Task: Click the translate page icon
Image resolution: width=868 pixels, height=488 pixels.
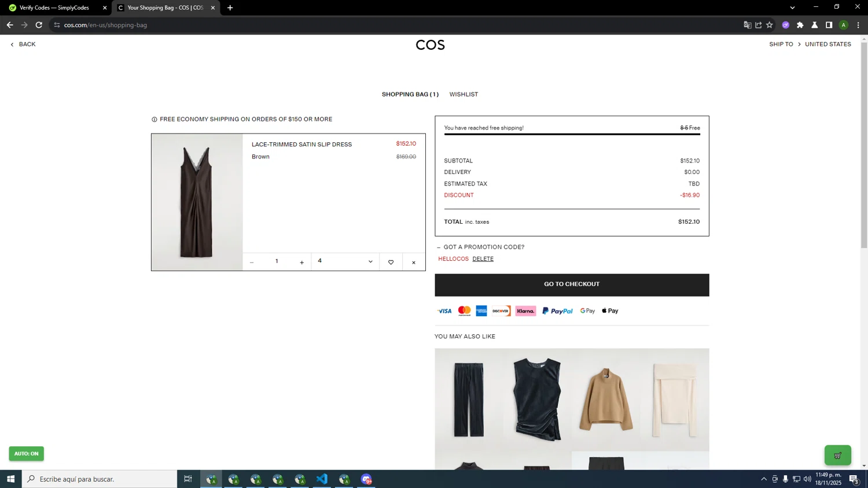Action: click(x=748, y=25)
